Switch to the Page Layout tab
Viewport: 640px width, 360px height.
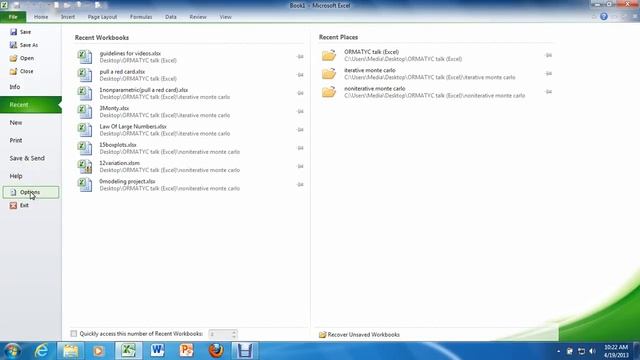point(102,17)
